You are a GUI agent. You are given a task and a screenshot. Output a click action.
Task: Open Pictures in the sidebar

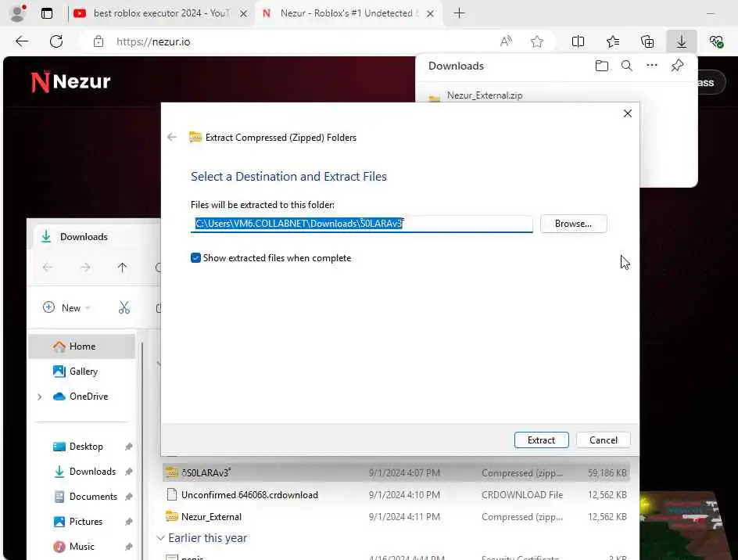[x=86, y=522]
